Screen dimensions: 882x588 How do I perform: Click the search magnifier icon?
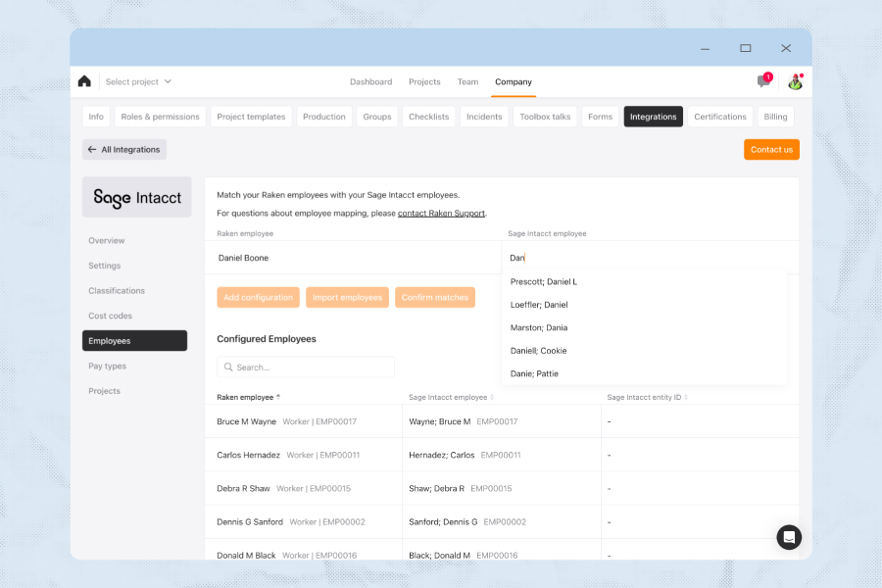(228, 367)
